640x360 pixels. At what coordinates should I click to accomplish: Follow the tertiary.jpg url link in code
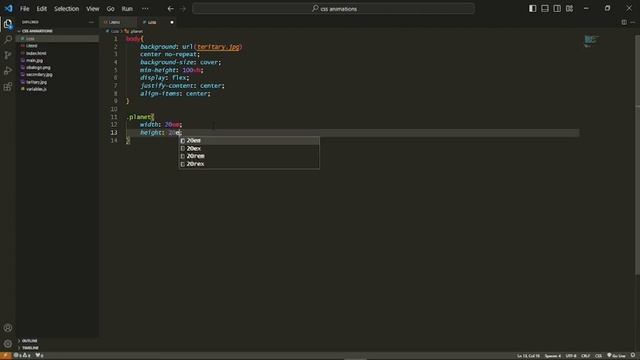click(x=218, y=47)
